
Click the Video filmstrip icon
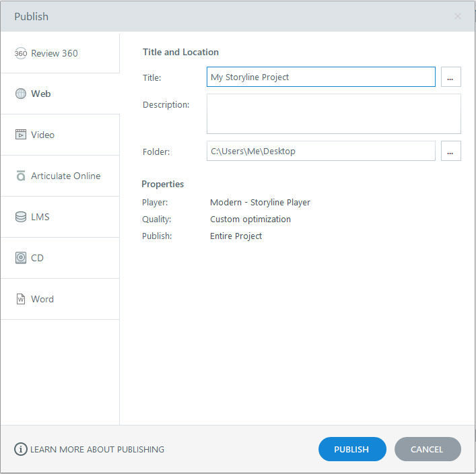[21, 135]
